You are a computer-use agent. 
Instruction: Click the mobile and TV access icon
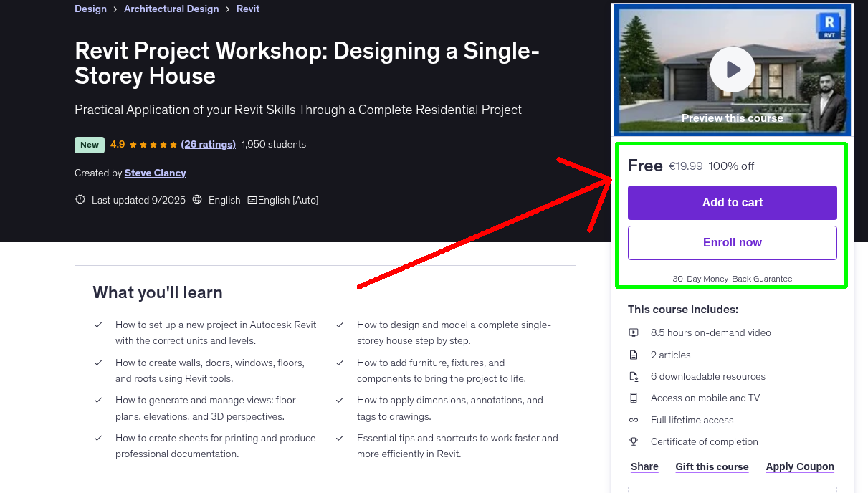coord(634,398)
